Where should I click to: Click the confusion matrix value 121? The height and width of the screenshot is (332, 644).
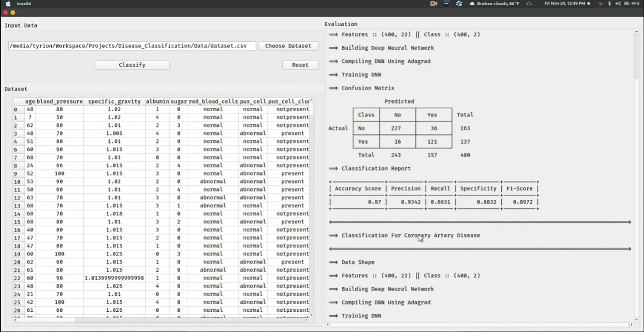(432, 141)
